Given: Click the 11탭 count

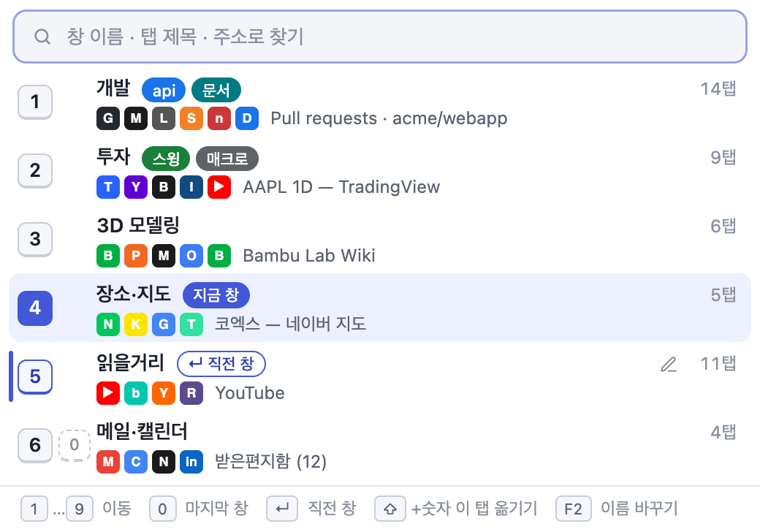Looking at the screenshot, I should (x=718, y=363).
